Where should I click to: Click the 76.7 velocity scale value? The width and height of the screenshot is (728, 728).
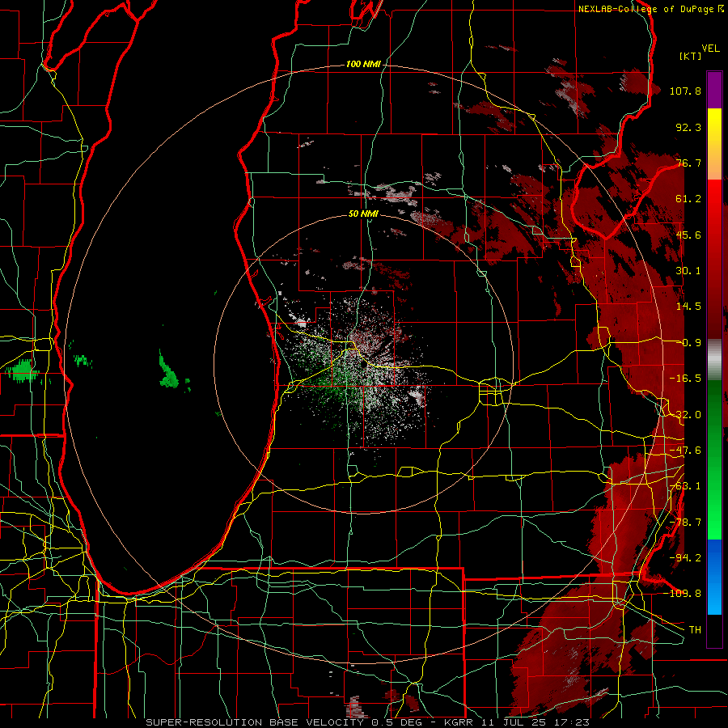[x=688, y=163]
